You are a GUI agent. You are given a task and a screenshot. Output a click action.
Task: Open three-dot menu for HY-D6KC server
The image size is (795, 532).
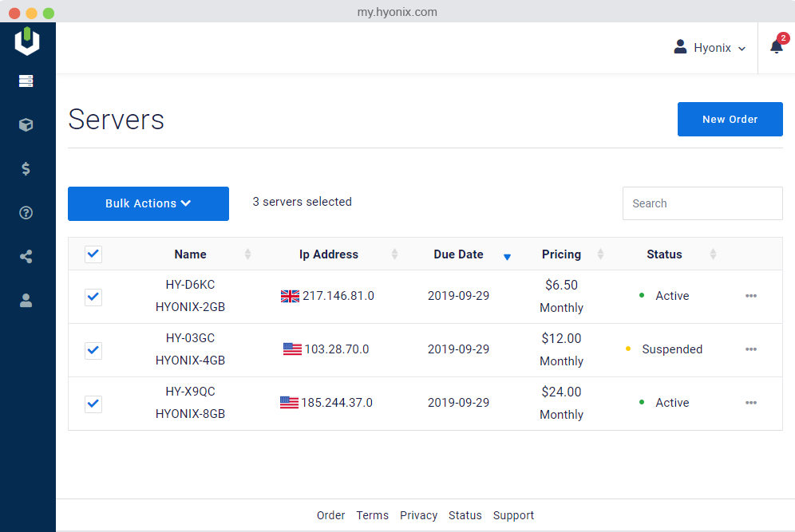click(750, 296)
